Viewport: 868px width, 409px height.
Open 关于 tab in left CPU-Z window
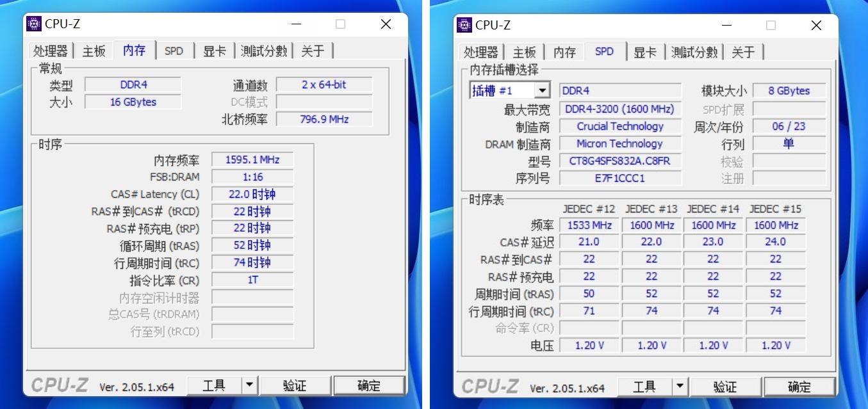(x=313, y=51)
